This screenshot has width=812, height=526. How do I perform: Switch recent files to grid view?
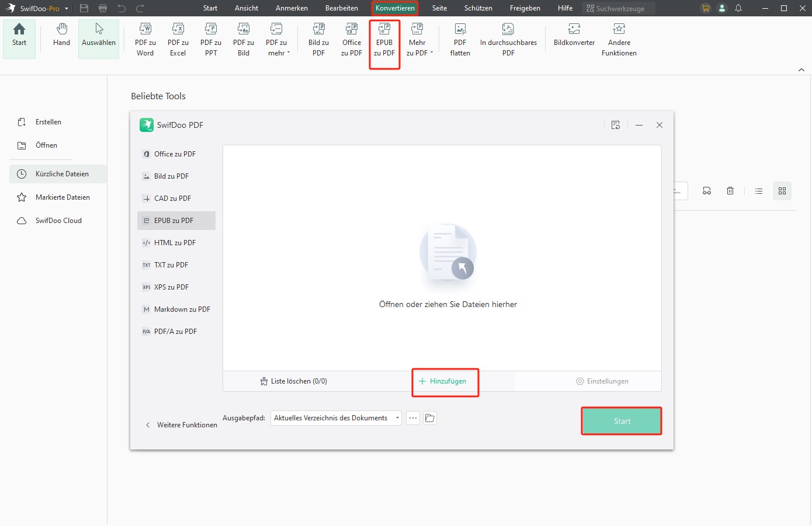click(x=782, y=191)
